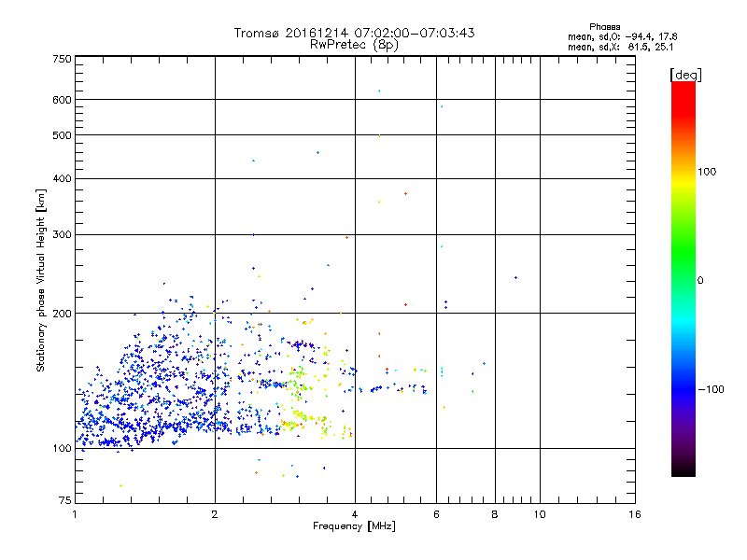Click the cyan data point above the 600 km line
The image size is (747, 560).
379,91
